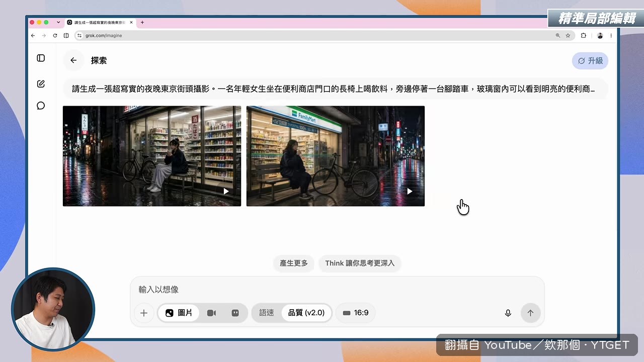The width and height of the screenshot is (644, 362).
Task: Open the chat bubble icon in sidebar
Action: pyautogui.click(x=41, y=106)
